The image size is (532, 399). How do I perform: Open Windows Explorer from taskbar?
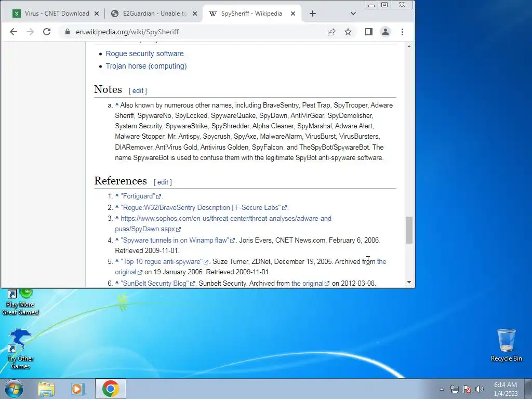click(x=46, y=389)
